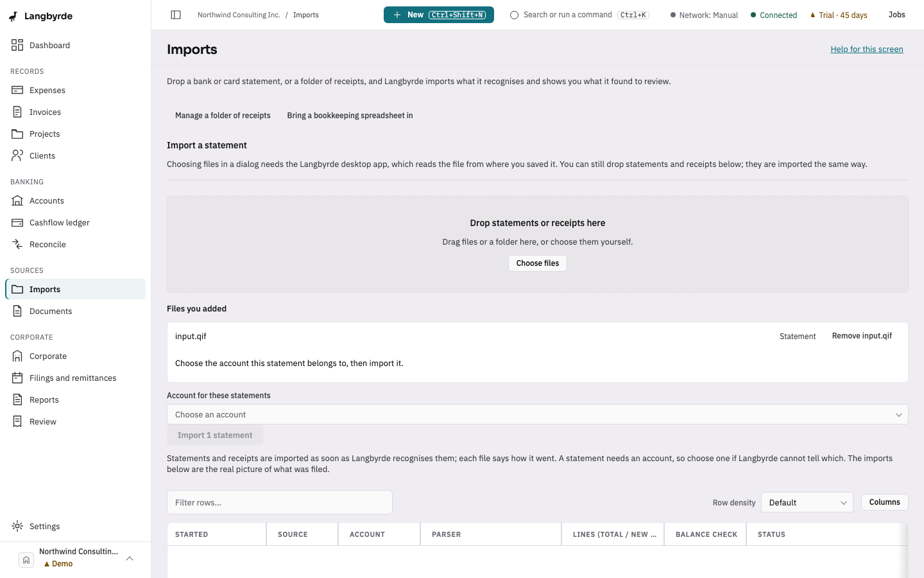Click the Connected status indicator
This screenshot has height=578, width=924.
774,15
